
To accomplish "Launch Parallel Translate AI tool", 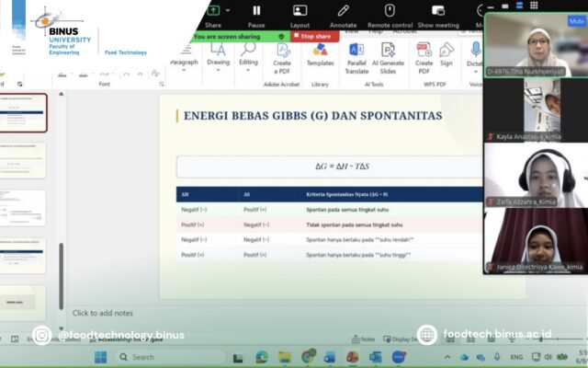I will coord(356,59).
